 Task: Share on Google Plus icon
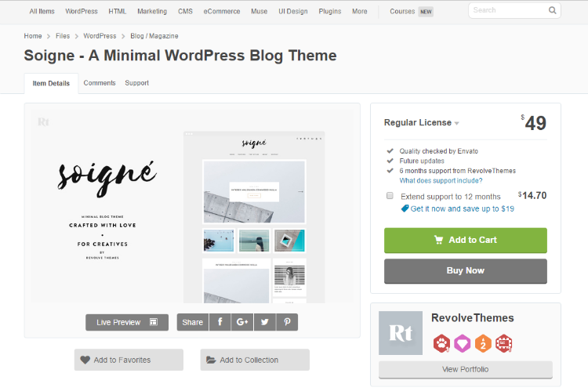pyautogui.click(x=242, y=322)
